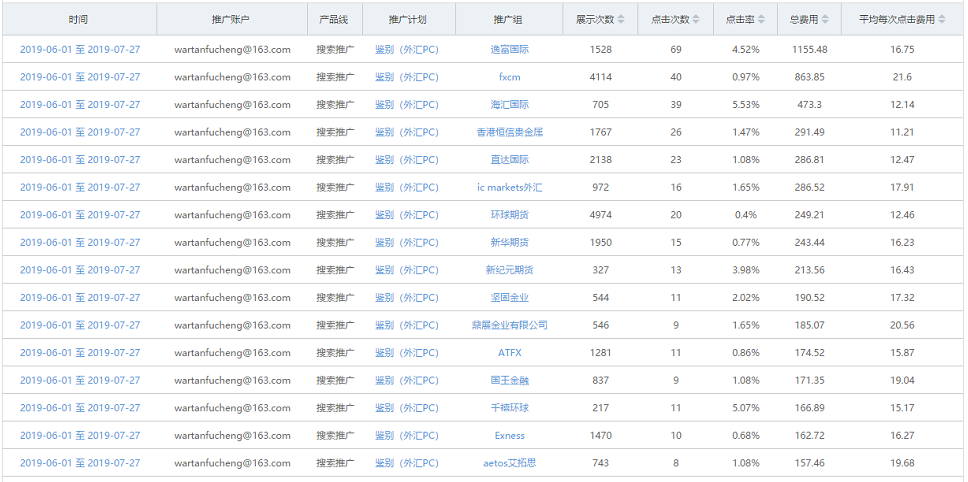This screenshot has width=968, height=482.
Task: Click the 推广组 column header
Action: click(x=508, y=20)
